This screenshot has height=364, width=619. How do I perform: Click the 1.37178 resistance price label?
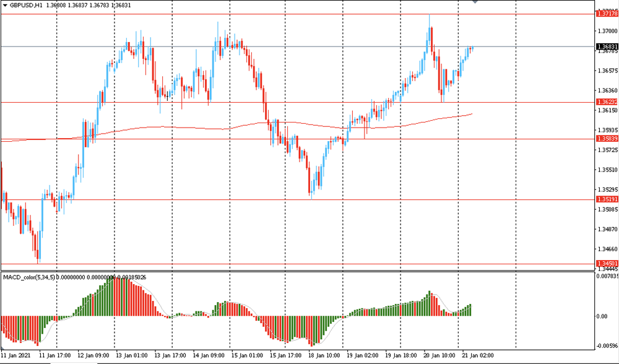coord(606,14)
